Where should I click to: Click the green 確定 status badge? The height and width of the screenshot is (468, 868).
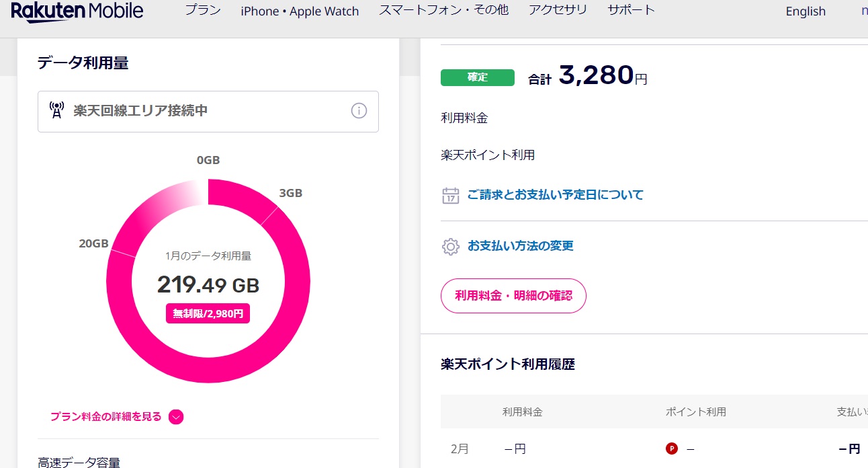point(477,77)
